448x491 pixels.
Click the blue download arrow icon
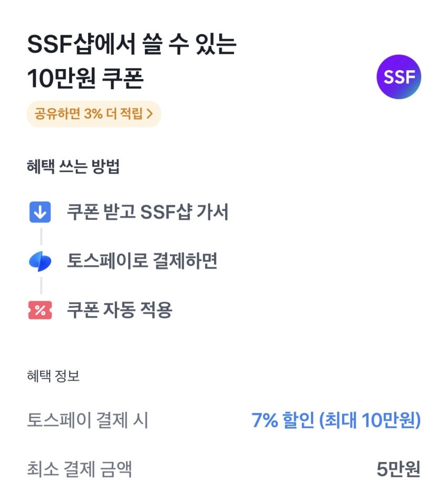coord(40,212)
